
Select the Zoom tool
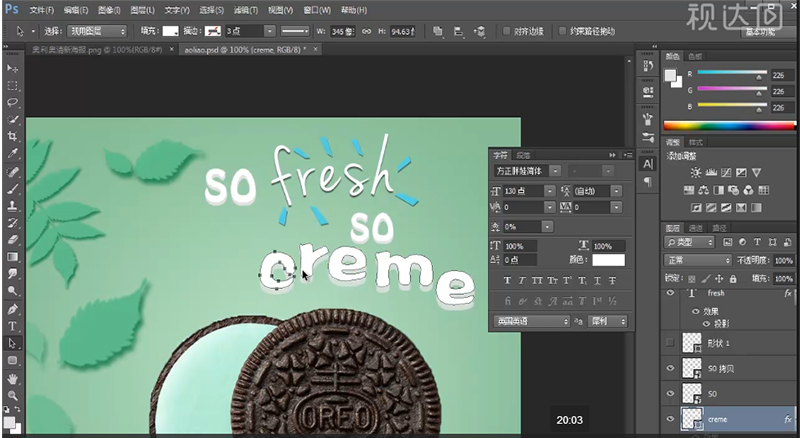point(12,395)
